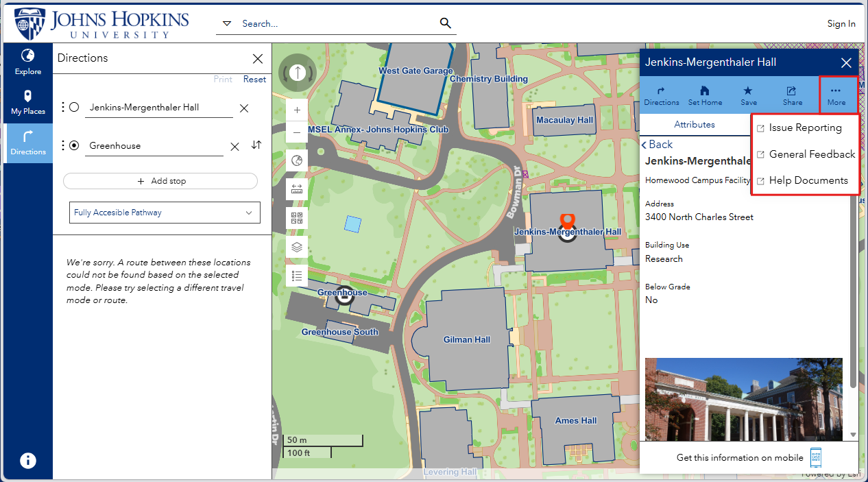The height and width of the screenshot is (482, 868).
Task: Swap start and destination stops
Action: (x=256, y=145)
